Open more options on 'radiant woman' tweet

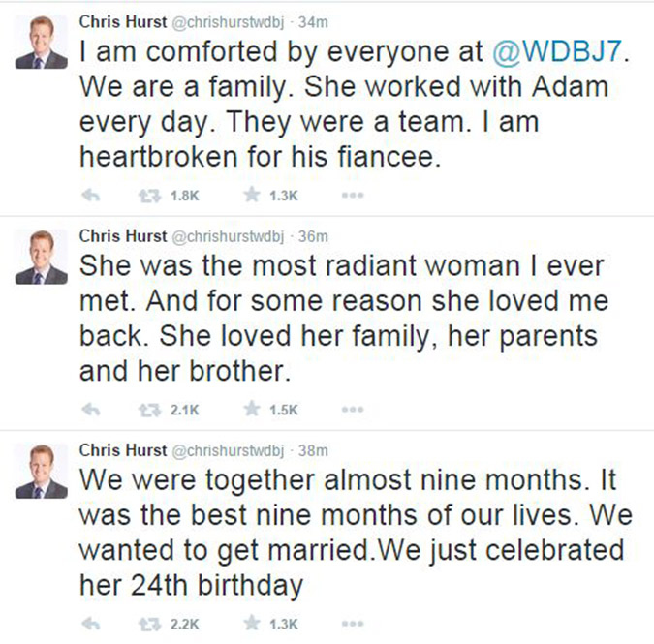[x=352, y=410]
